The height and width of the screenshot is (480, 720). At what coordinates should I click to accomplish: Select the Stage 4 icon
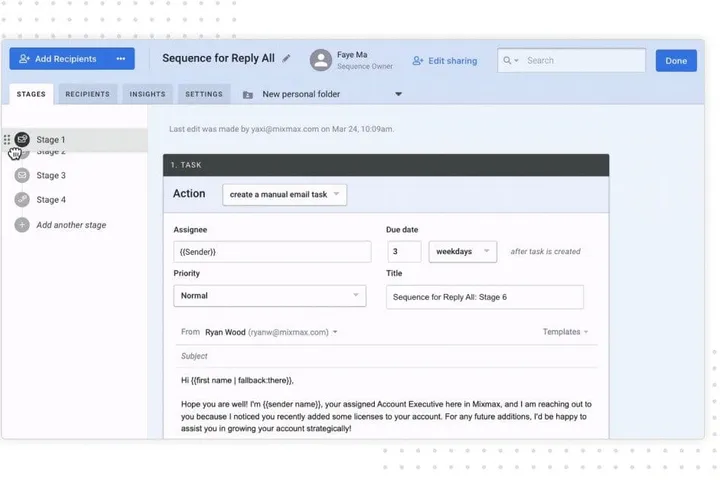22,199
